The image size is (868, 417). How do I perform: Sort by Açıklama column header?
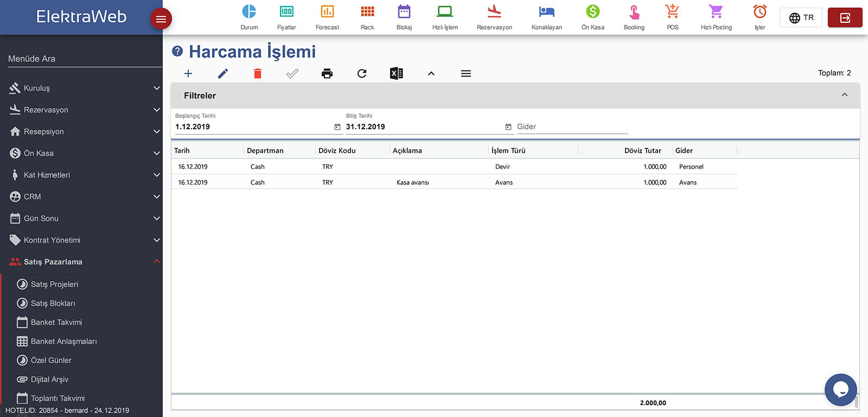pos(407,150)
